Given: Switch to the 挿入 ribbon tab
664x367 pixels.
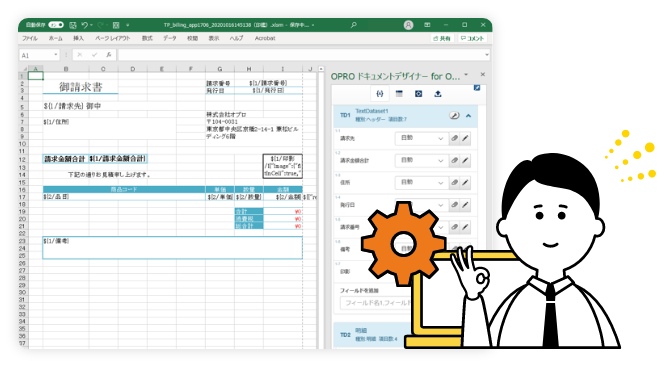Looking at the screenshot, I should [78, 38].
